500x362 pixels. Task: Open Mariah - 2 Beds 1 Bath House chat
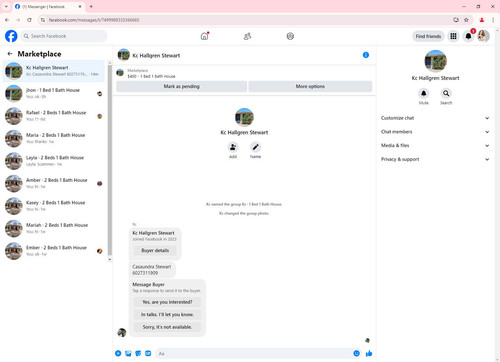pyautogui.click(x=54, y=228)
